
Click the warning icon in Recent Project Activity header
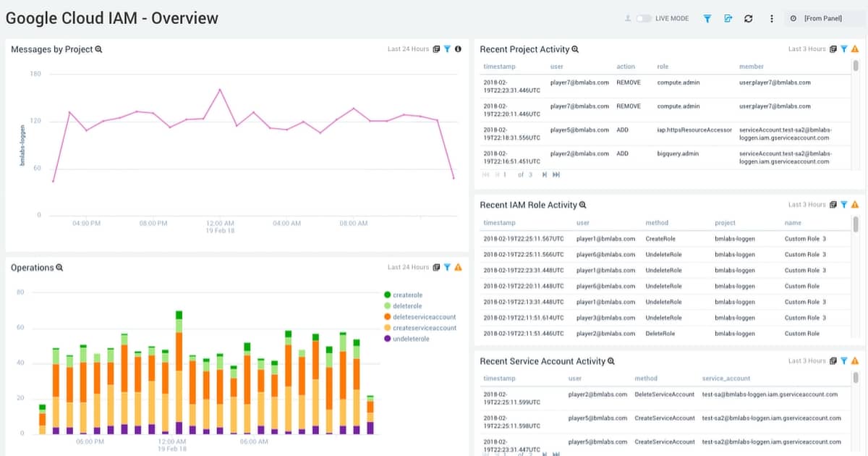(855, 49)
